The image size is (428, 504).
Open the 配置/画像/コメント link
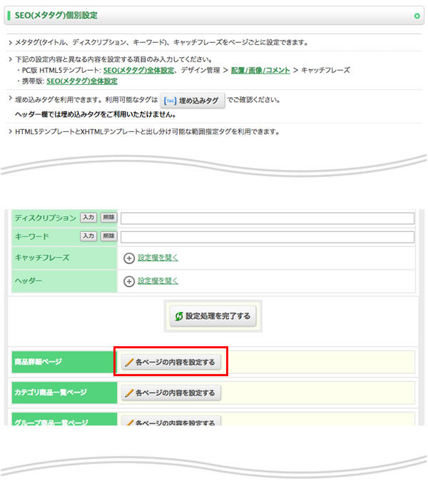point(260,71)
